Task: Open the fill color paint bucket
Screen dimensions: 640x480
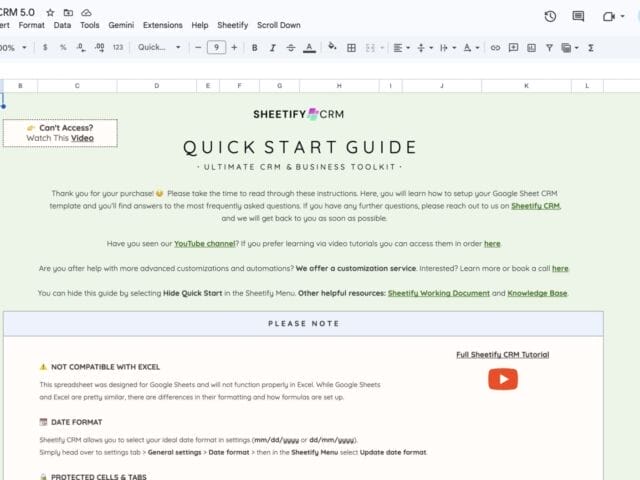Action: pyautogui.click(x=332, y=47)
